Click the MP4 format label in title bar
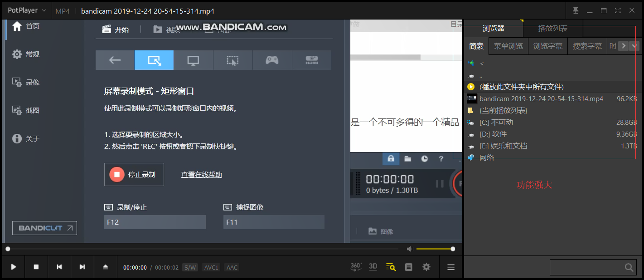Screen dimensions: 644x280 pos(63,11)
